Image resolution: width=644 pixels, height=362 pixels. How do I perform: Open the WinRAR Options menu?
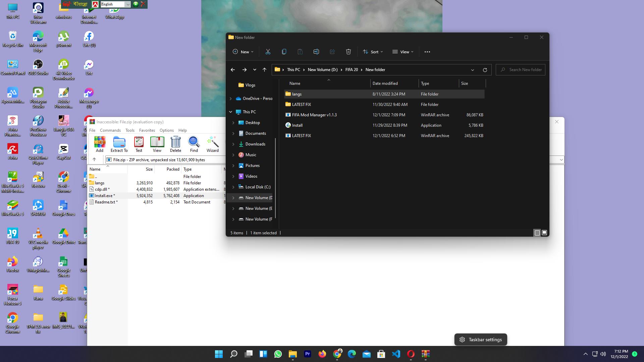(166, 130)
